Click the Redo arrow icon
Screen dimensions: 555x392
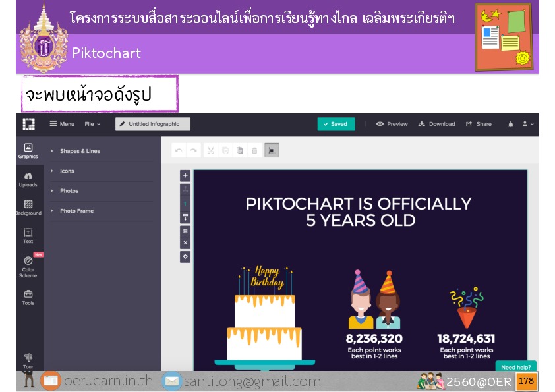(x=193, y=150)
